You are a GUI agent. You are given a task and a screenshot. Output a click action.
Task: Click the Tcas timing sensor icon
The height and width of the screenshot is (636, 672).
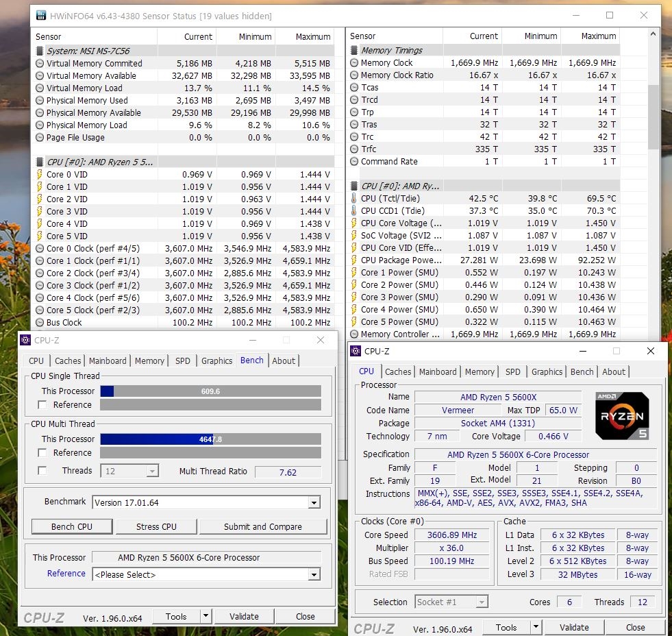click(x=354, y=88)
